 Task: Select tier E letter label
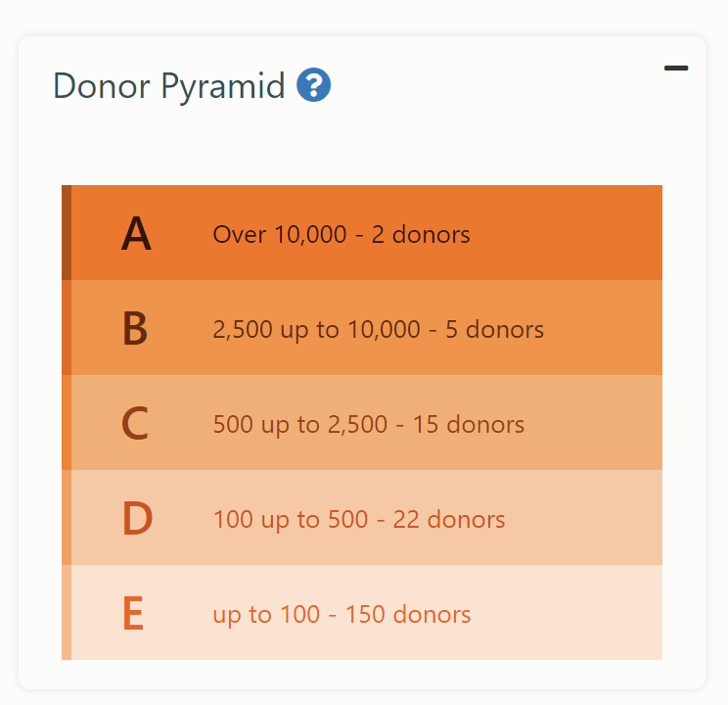click(x=133, y=613)
